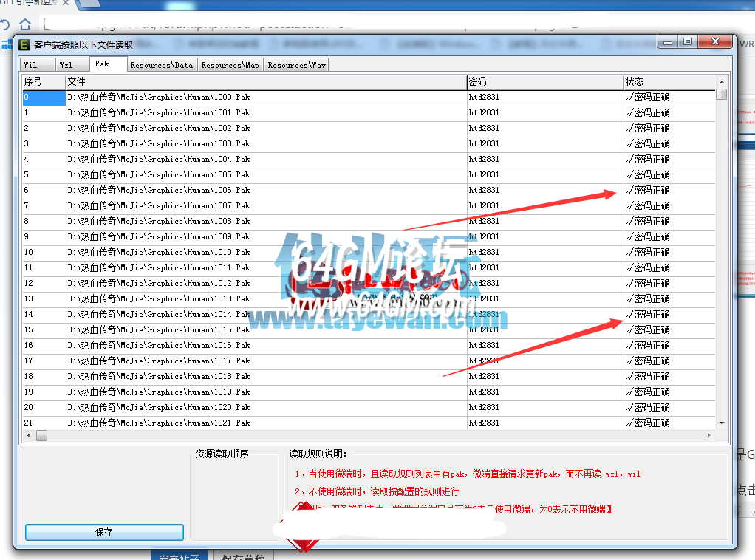Open the Resources\Data tab
The width and height of the screenshot is (755, 560).
click(162, 65)
